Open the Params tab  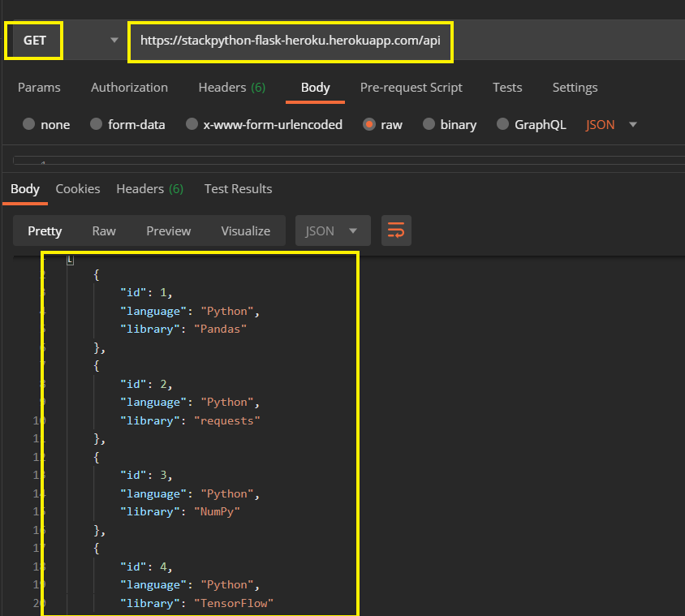(39, 88)
